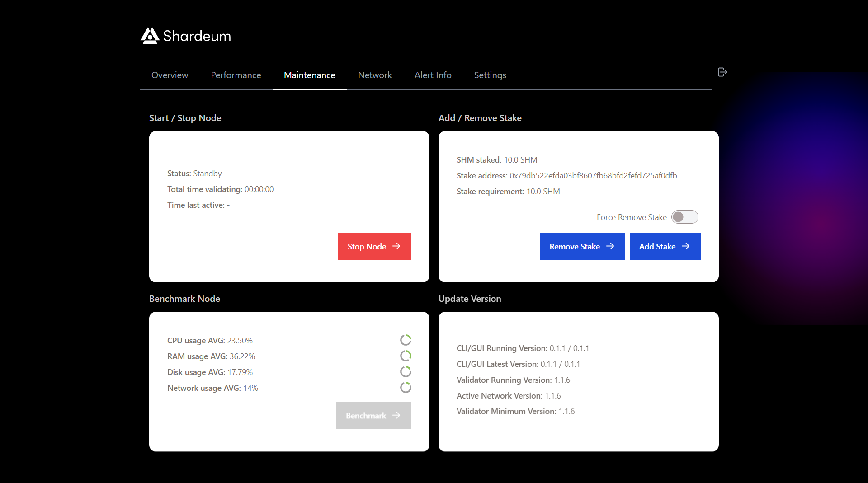
Task: Open the Alert Info tab
Action: pos(433,75)
